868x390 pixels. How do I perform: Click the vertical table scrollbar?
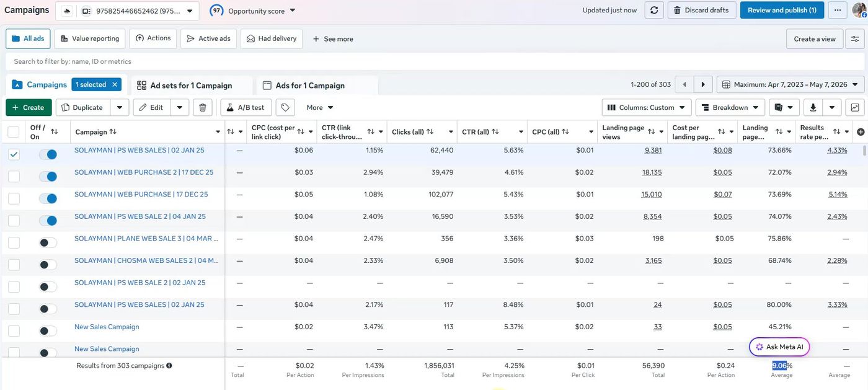click(x=865, y=149)
